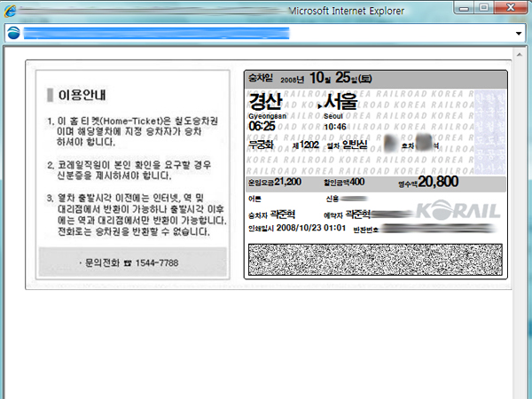Open the address bar dropdown arrow
The width and height of the screenshot is (532, 399).
point(519,34)
